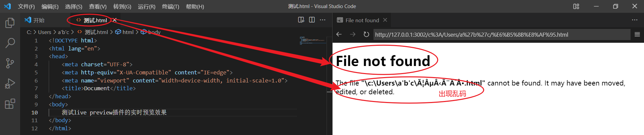Screen dimensions: 644x135
Task: Click the meta charset="UTF-8" line
Action: pyautogui.click(x=97, y=64)
